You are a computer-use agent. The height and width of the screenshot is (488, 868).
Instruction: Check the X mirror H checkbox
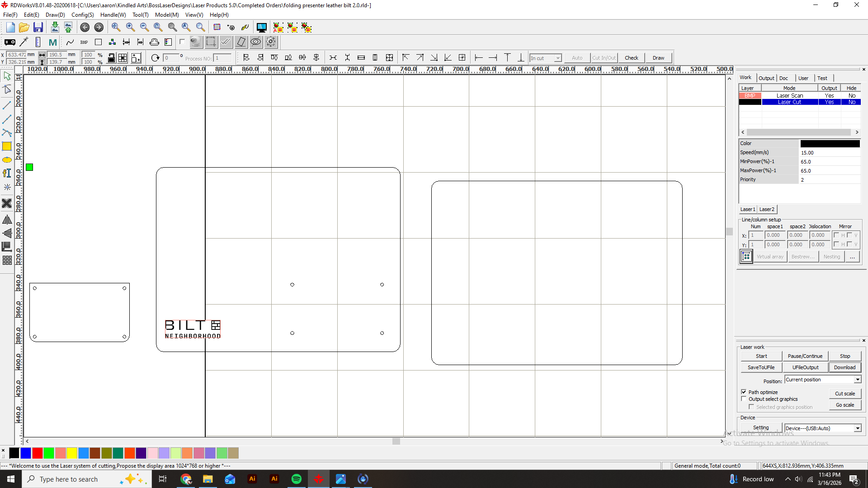[836, 235]
